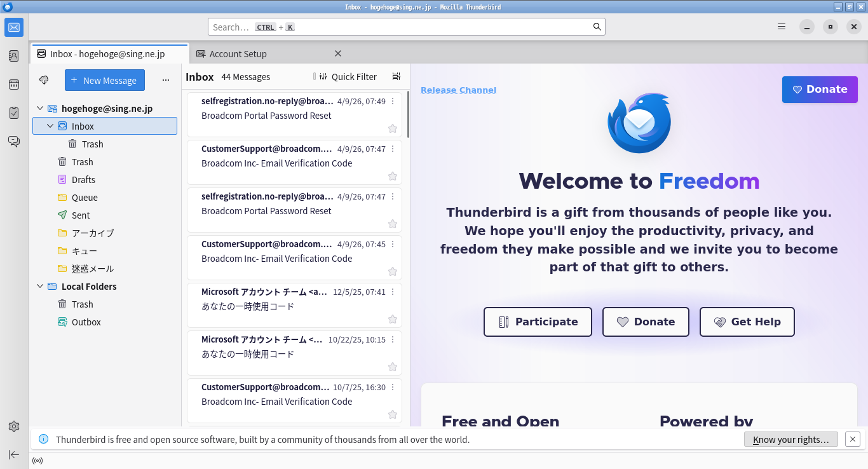Switch to the Account Setup tab
This screenshot has height=469, width=868.
(x=238, y=53)
